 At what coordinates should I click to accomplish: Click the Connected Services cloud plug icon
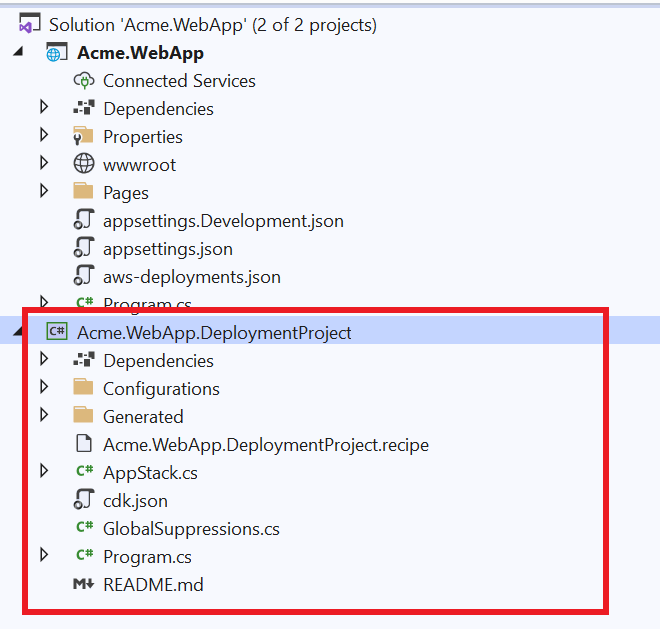[x=84, y=80]
